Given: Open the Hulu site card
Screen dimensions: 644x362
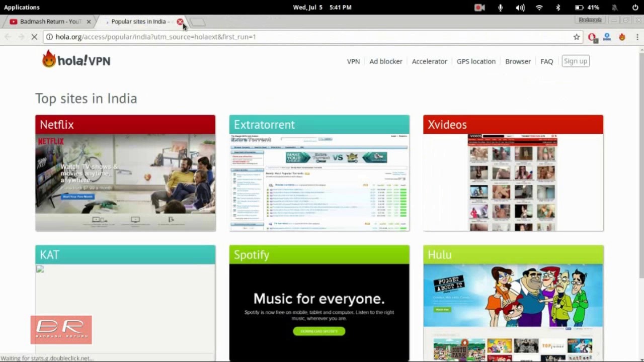Looking at the screenshot, I should pos(513,303).
